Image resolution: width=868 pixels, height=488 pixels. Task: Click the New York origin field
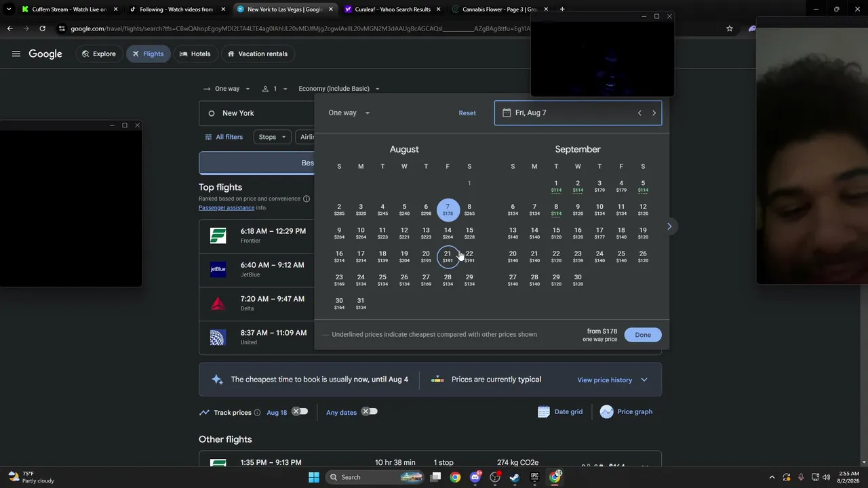click(x=258, y=113)
